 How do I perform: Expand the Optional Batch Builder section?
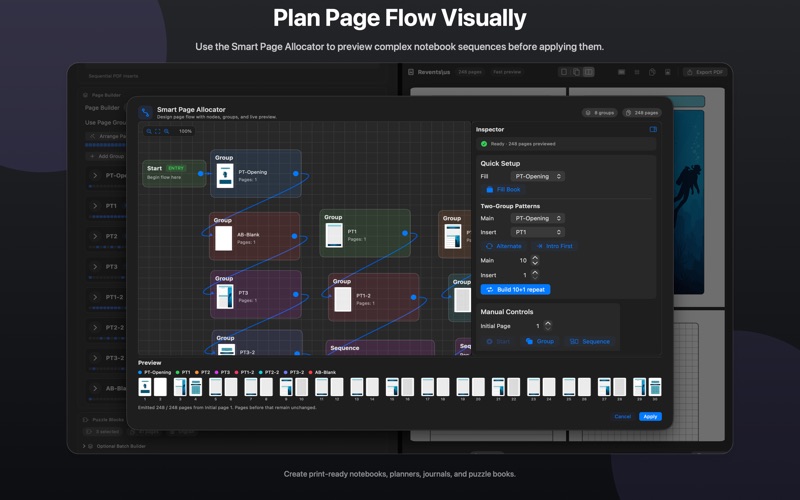point(84,446)
